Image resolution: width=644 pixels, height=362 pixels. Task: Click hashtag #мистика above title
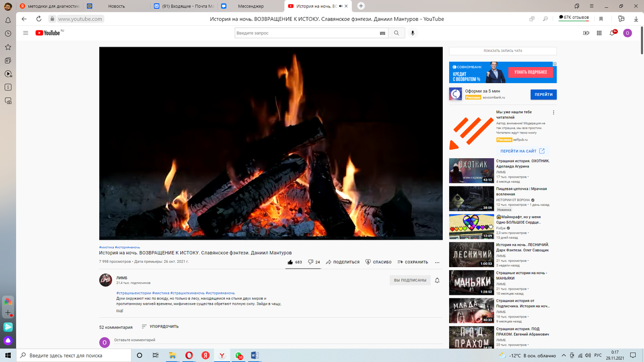(x=106, y=247)
